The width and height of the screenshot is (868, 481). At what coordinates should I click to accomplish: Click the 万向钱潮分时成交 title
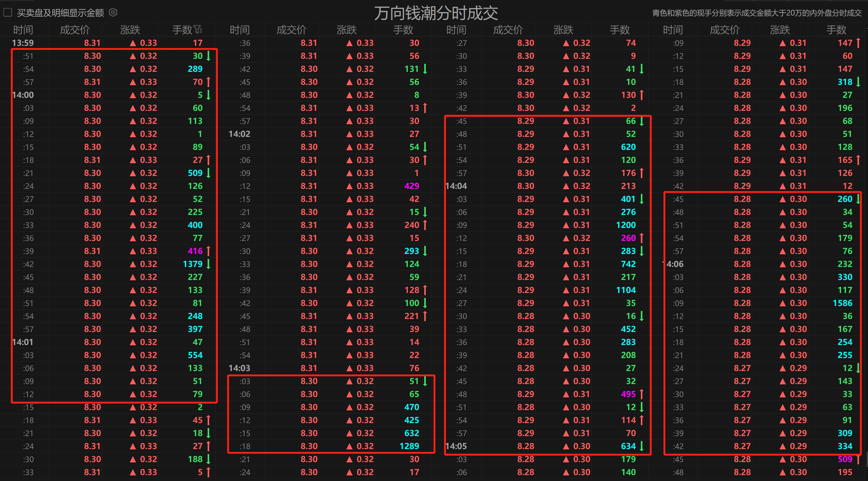point(436,13)
